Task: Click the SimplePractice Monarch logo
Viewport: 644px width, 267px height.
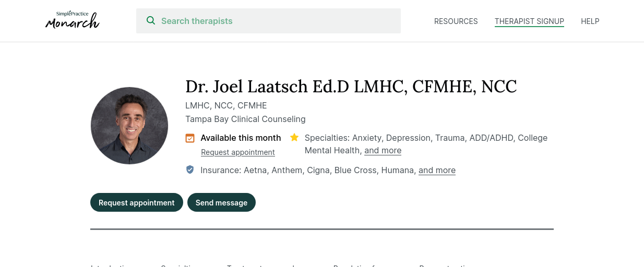Action: click(x=72, y=20)
